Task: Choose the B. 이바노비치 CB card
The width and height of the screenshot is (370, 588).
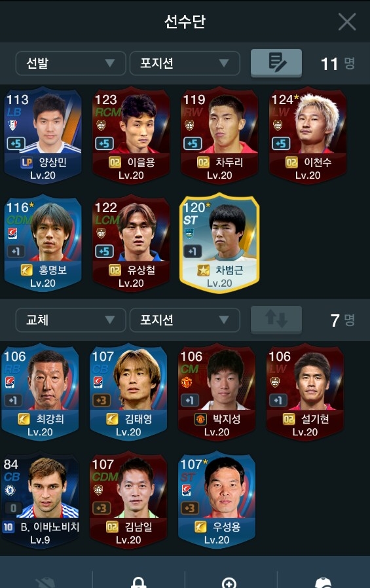Action: pos(40,500)
